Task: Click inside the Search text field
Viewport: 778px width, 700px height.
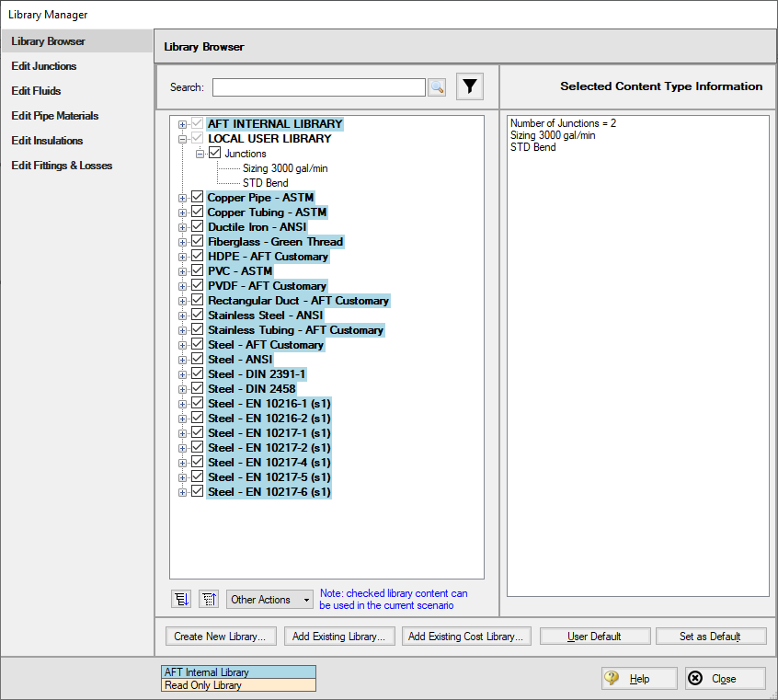Action: click(x=317, y=86)
